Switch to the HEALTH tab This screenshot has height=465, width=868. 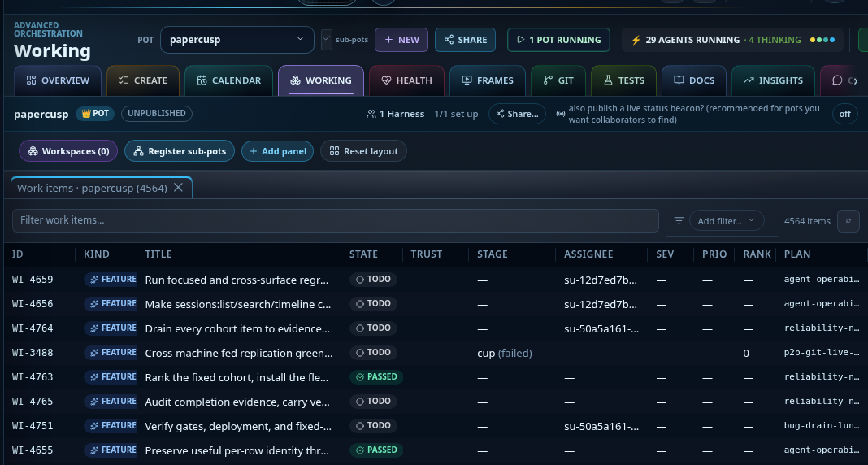click(407, 80)
